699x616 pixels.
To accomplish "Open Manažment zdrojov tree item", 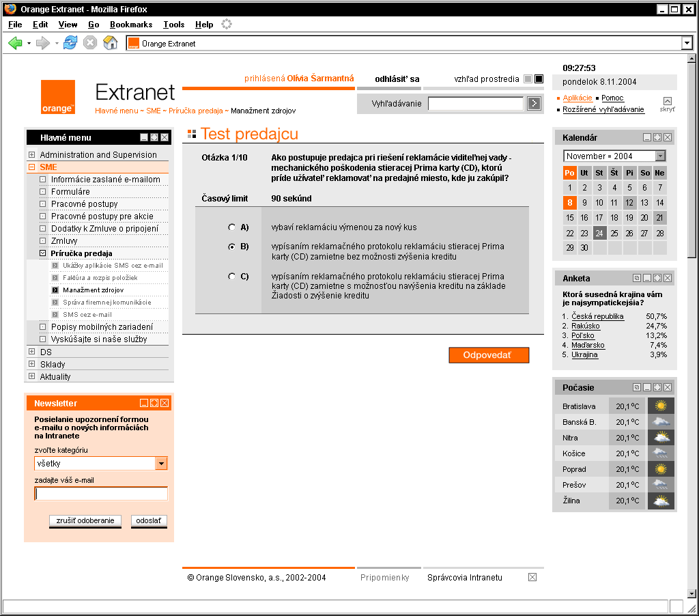I will [x=93, y=290].
